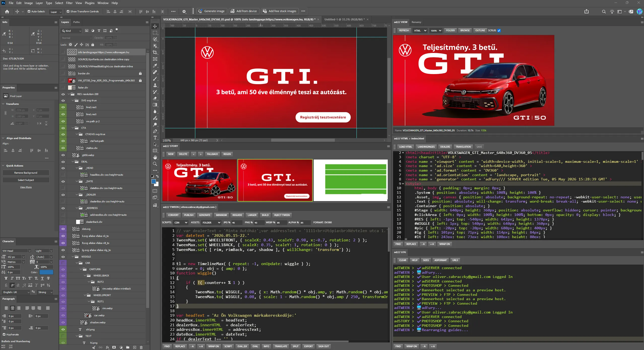Select the Eyedropper tool
Image resolution: width=644 pixels, height=350 pixels.
pos(155,66)
